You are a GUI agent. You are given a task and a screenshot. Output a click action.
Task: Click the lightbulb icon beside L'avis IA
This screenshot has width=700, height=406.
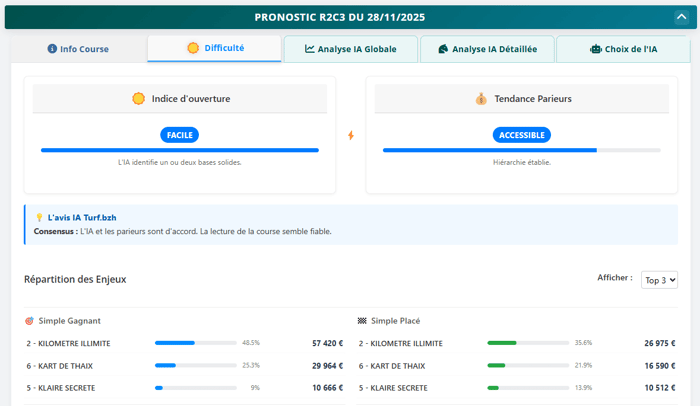(x=39, y=217)
